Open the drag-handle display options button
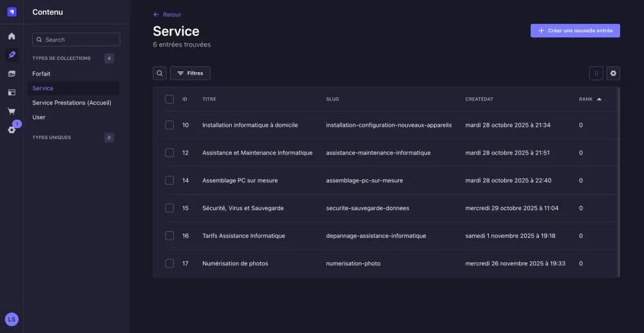 (596, 73)
